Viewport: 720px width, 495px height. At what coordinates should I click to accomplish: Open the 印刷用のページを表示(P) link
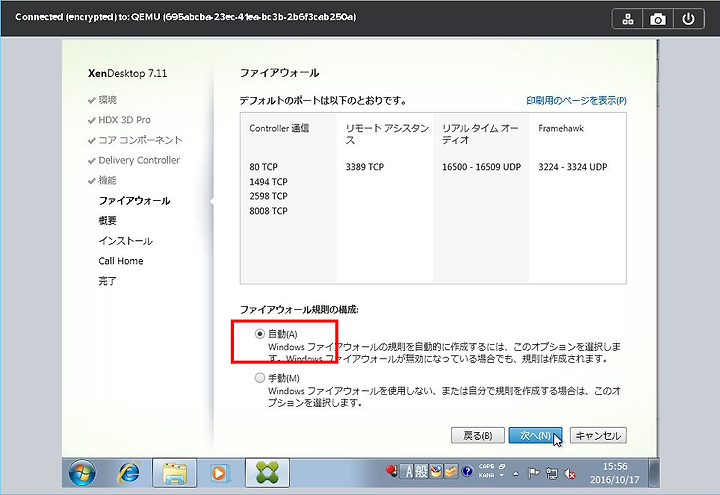tap(576, 100)
